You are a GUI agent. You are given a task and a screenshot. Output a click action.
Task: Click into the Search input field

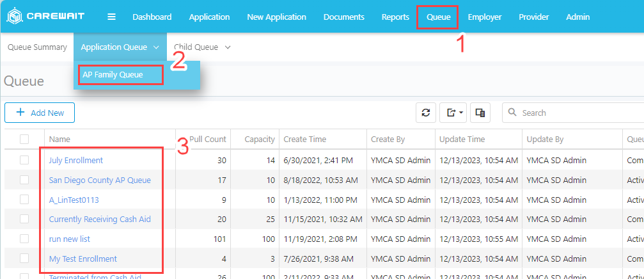coord(576,113)
